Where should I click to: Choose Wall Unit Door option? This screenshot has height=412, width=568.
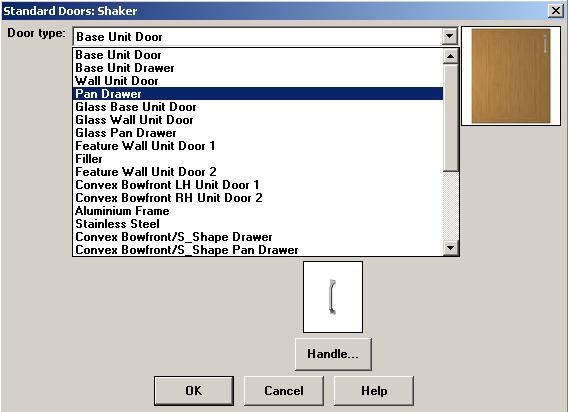[x=258, y=81]
